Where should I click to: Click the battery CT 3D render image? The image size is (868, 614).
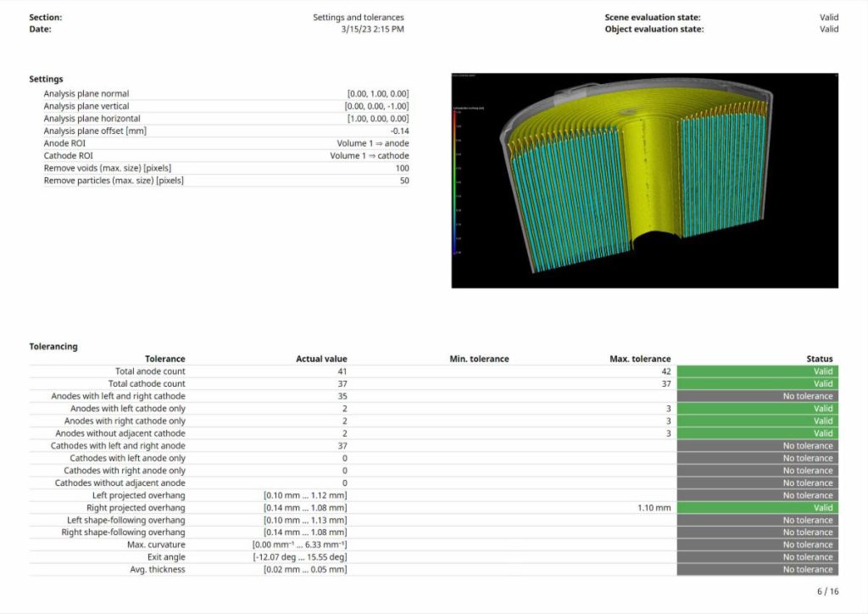(x=644, y=180)
